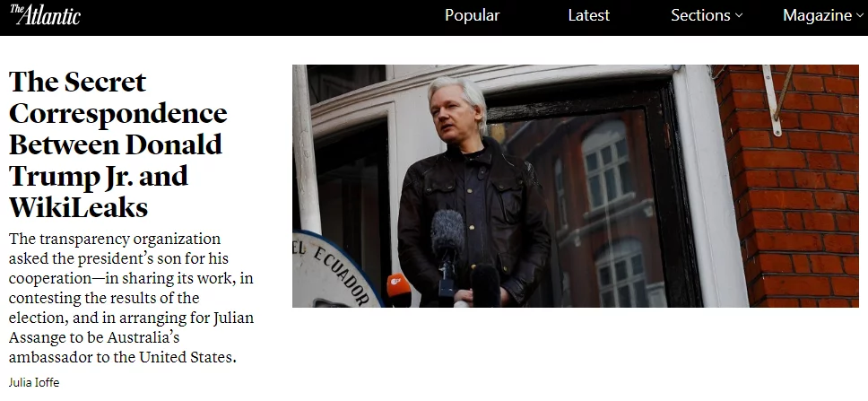The height and width of the screenshot is (401, 868).
Task: Click the article summary about the transparency organization
Action: click(131, 298)
